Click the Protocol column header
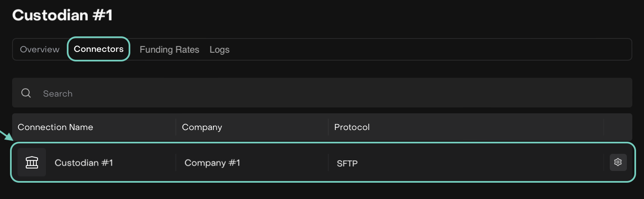Viewport: 644px width, 199px height. tap(352, 127)
